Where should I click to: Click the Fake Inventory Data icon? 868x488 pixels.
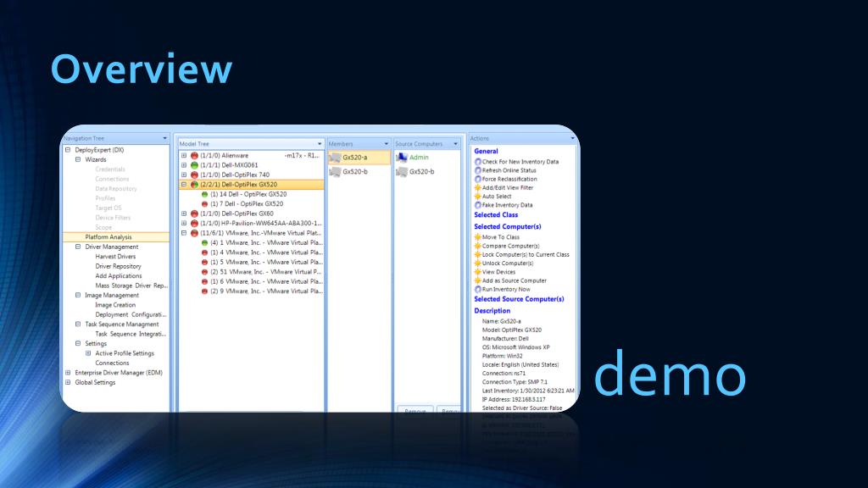478,205
